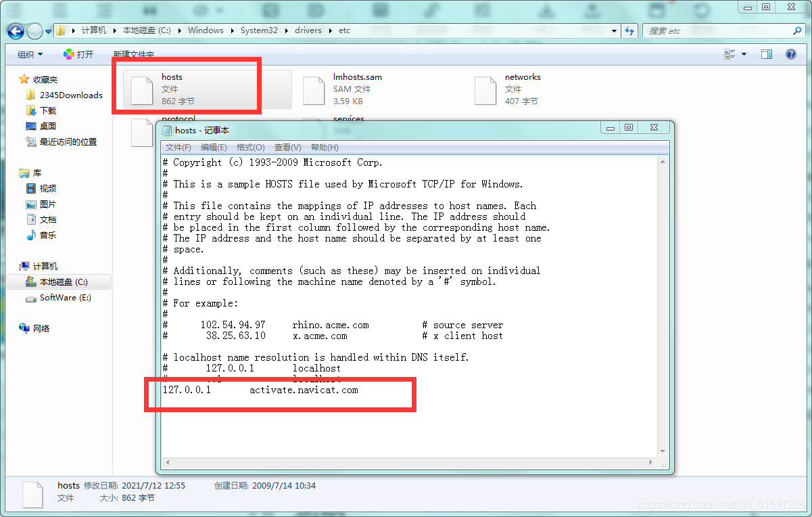Click 创建日期 2009/7/14 10:34 in details pane

[265, 485]
